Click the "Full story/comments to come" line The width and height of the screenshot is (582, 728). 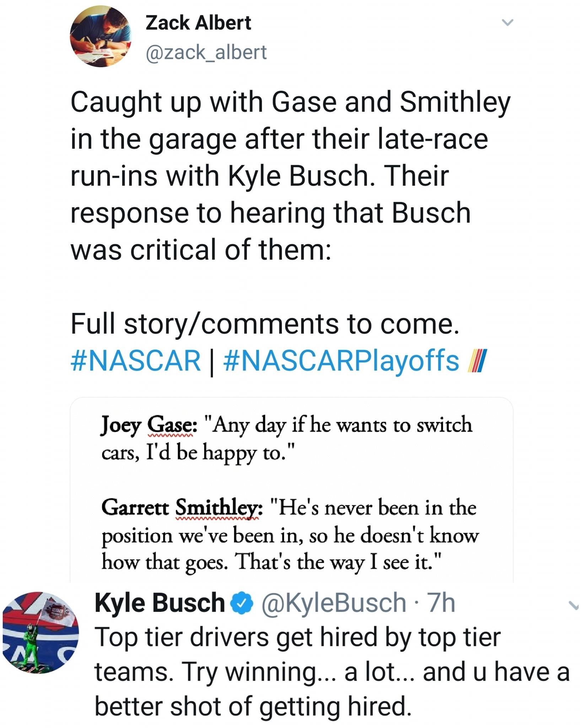265,324
